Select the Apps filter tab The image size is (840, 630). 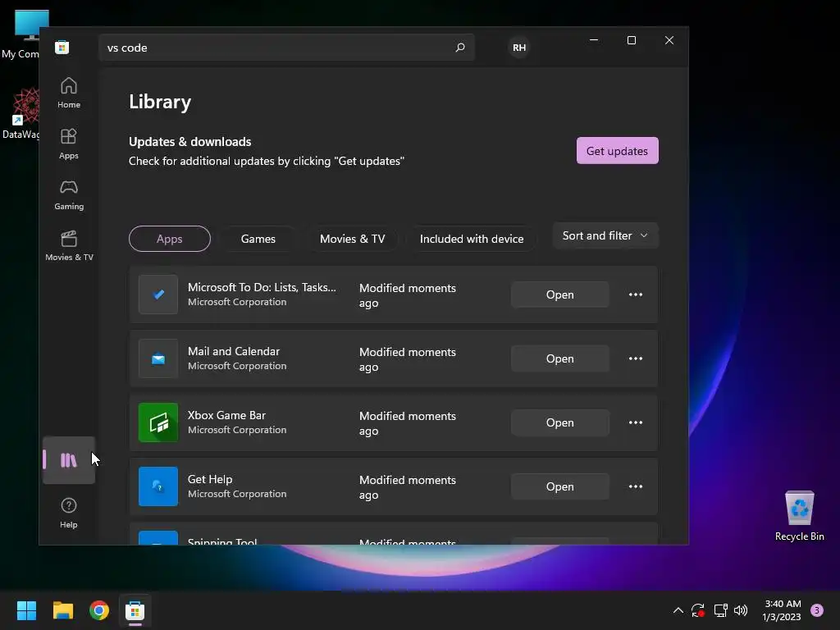(169, 239)
